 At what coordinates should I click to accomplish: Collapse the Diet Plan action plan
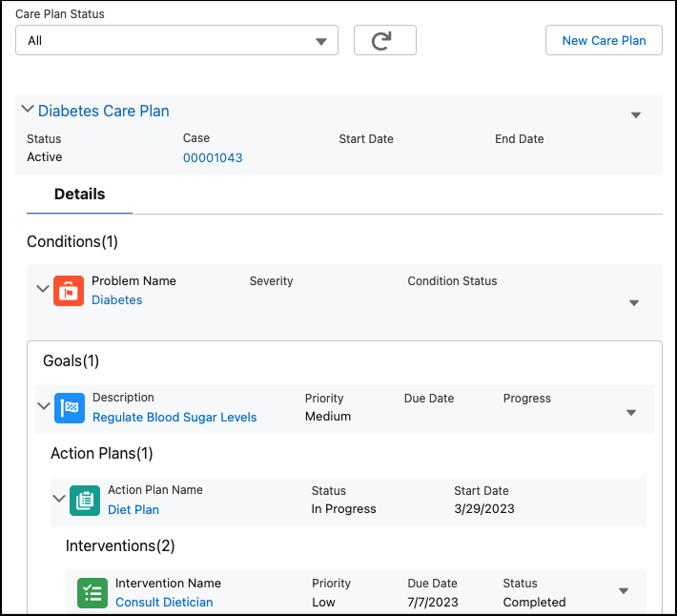tap(59, 499)
